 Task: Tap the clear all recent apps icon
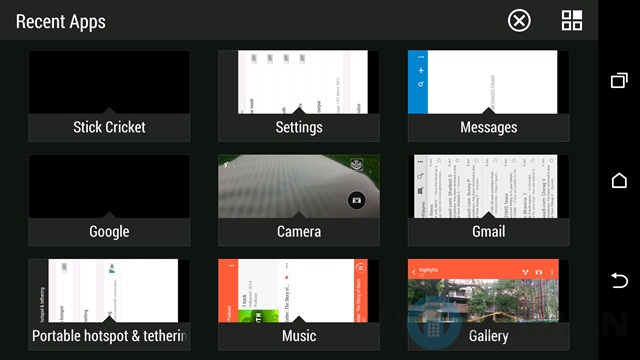tap(519, 20)
